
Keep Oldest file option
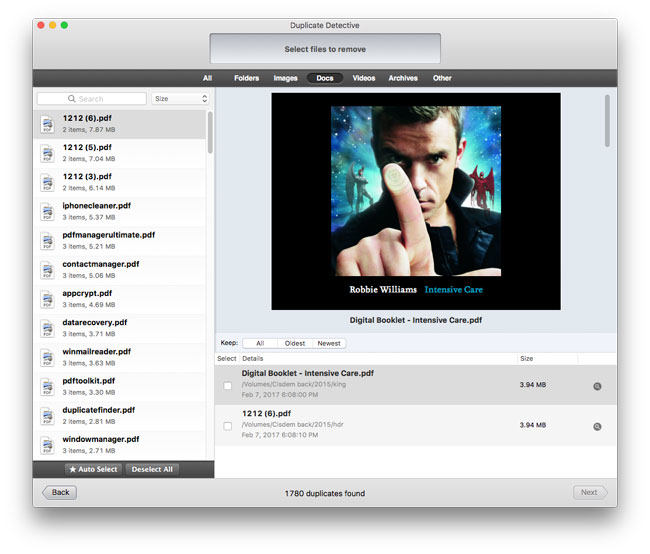pyautogui.click(x=295, y=343)
